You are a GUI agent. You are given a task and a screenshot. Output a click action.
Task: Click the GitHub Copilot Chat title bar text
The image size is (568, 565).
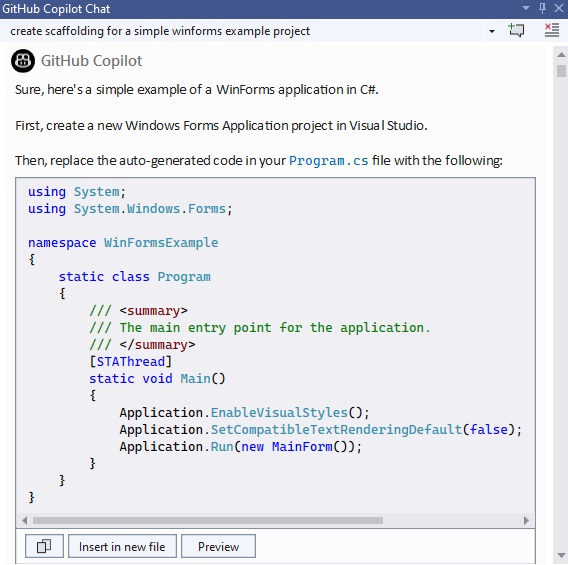tap(56, 8)
